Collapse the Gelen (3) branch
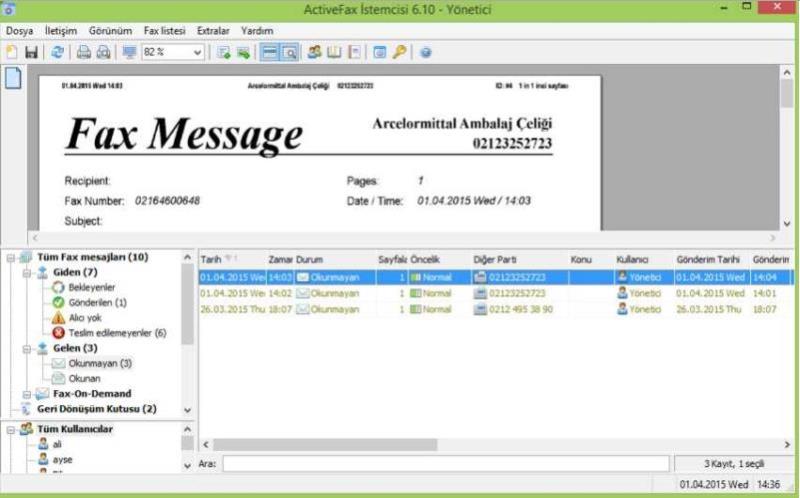 (x=27, y=349)
